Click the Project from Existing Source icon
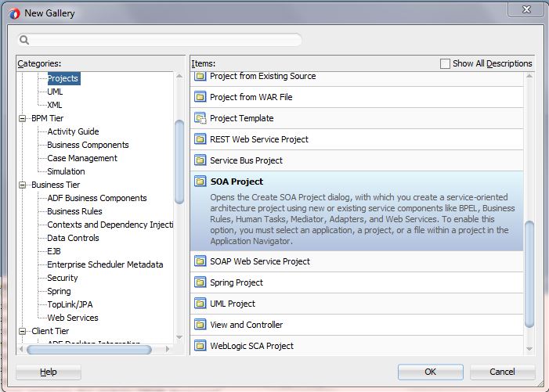The image size is (549, 392). click(x=200, y=76)
